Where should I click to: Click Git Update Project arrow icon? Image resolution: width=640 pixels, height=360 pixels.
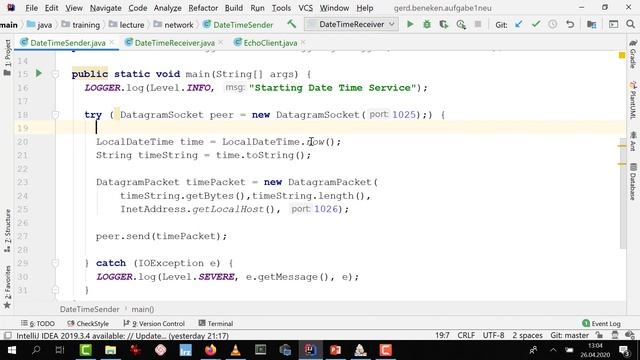point(519,24)
